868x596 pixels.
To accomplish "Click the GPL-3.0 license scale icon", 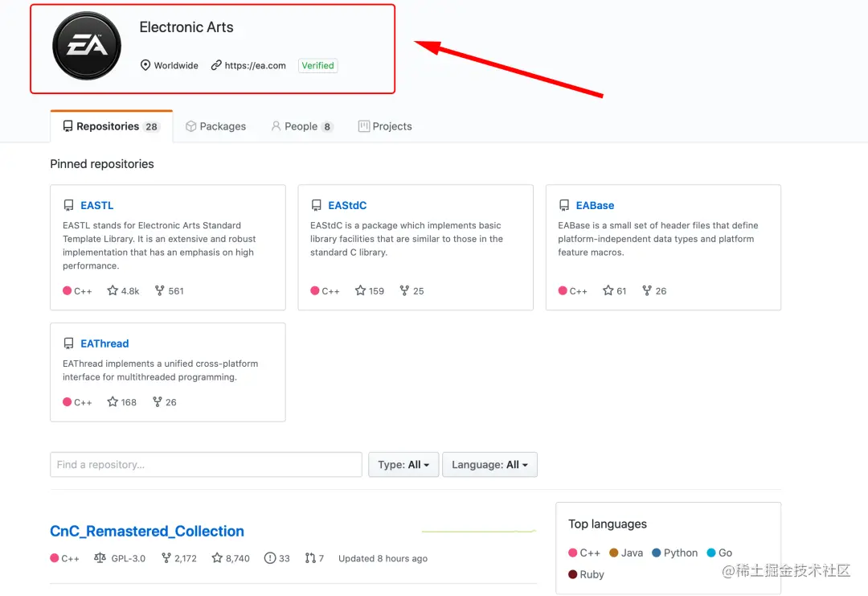I will 100,557.
